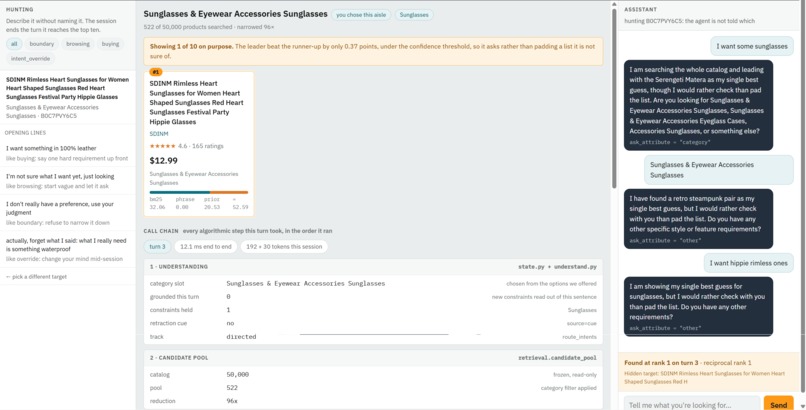This screenshot has height=410, width=806.
Task: Select the 'turn 3' chip in call chain
Action: click(x=157, y=247)
